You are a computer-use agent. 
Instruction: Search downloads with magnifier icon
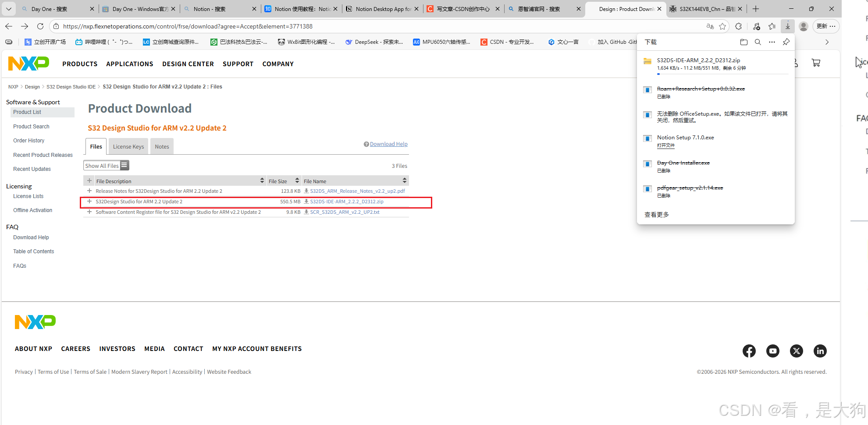coord(758,42)
